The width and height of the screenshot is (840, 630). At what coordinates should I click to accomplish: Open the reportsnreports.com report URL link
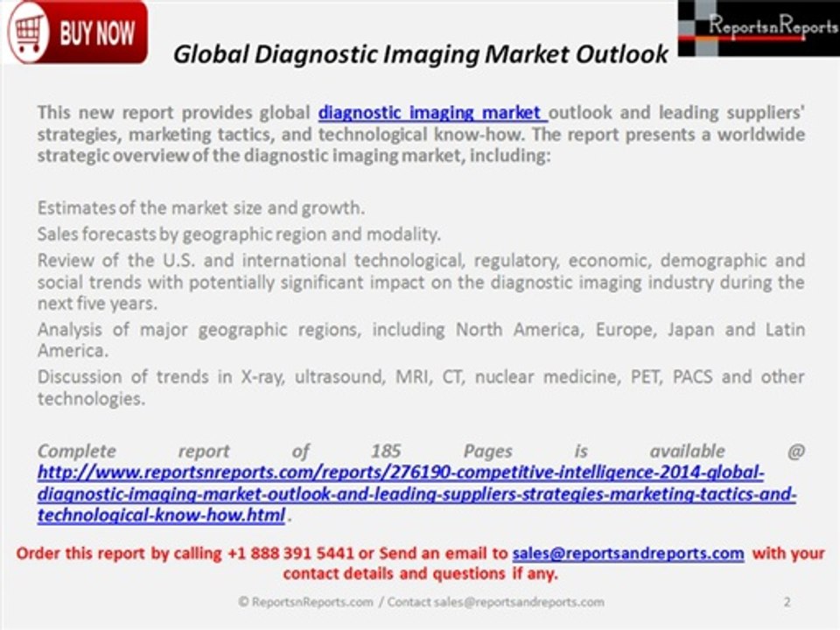416,493
